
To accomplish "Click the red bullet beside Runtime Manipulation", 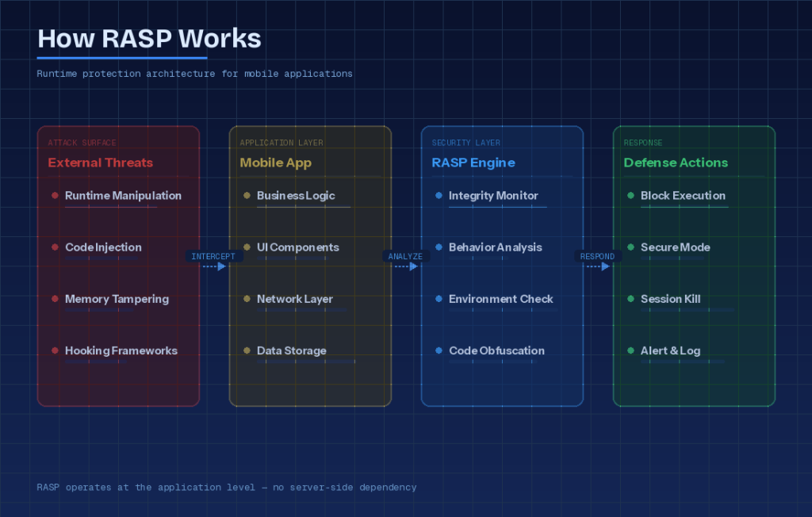I will [x=55, y=196].
